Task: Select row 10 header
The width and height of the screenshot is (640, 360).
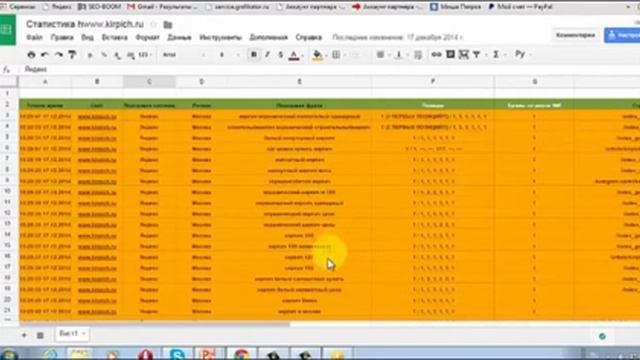Action: tap(8, 191)
